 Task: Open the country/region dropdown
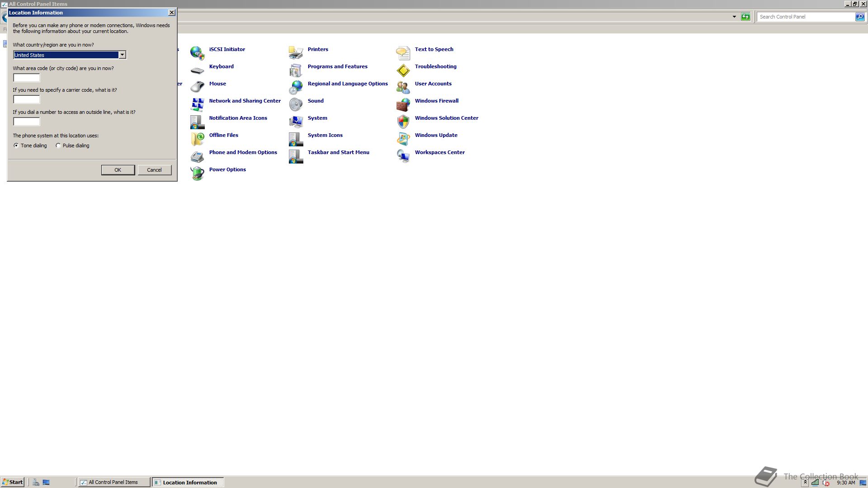122,55
